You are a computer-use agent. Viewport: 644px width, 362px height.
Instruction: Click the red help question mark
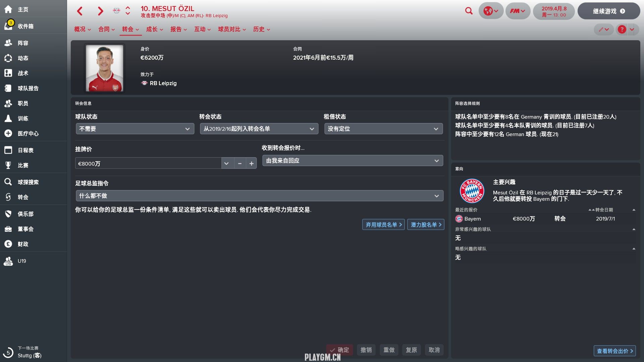point(622,29)
